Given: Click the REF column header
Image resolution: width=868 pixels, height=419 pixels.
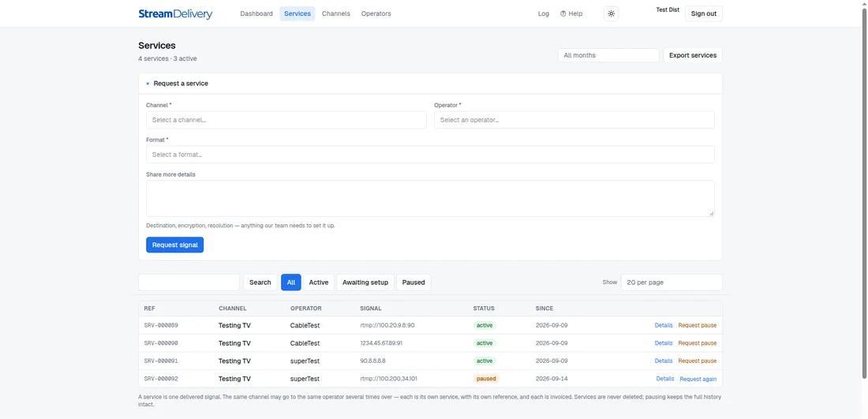Looking at the screenshot, I should coord(149,309).
